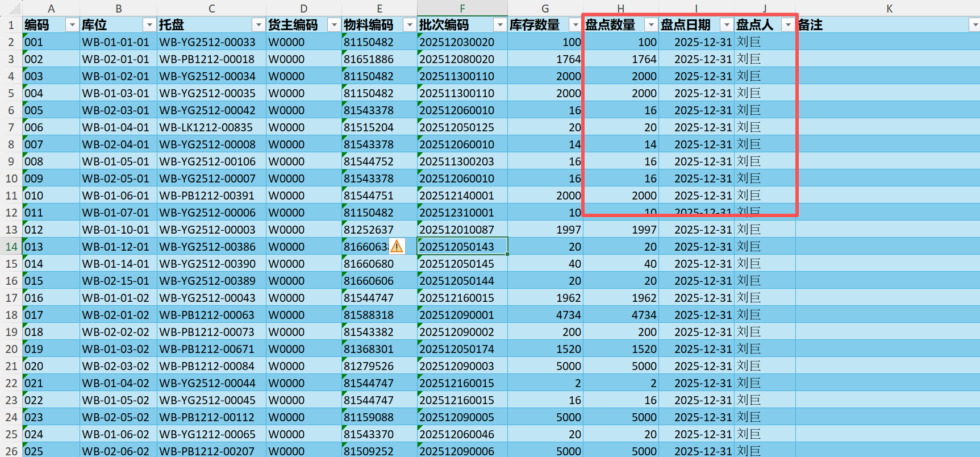Click the error warning icon in row 14
Screen dimensions: 980x457
397,246
